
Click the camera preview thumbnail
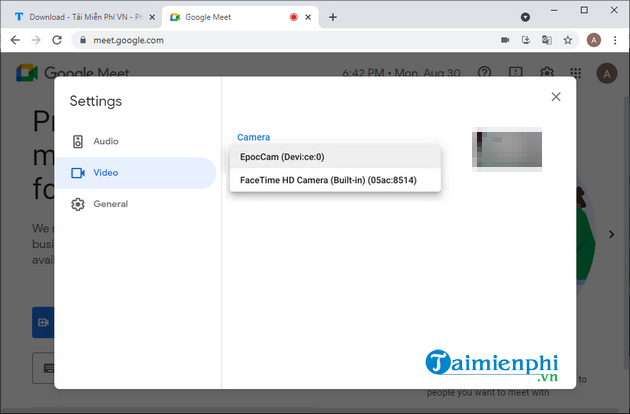(507, 149)
